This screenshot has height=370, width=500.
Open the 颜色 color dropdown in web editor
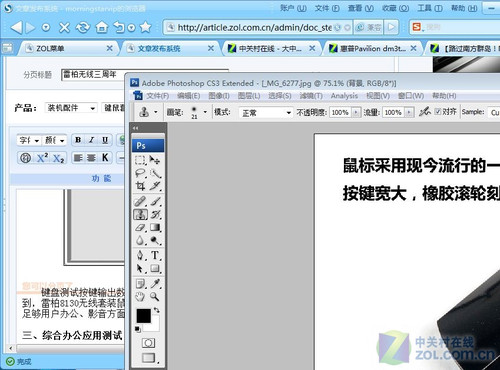(x=54, y=140)
